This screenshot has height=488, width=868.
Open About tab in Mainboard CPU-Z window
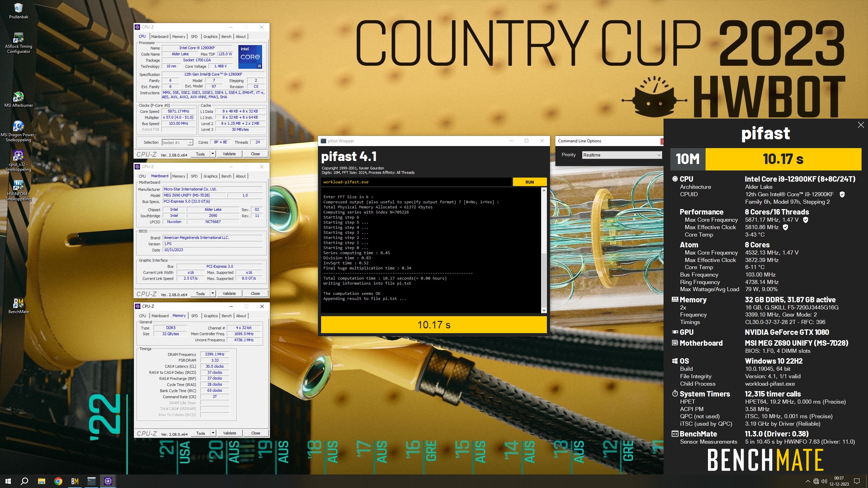pyautogui.click(x=241, y=176)
